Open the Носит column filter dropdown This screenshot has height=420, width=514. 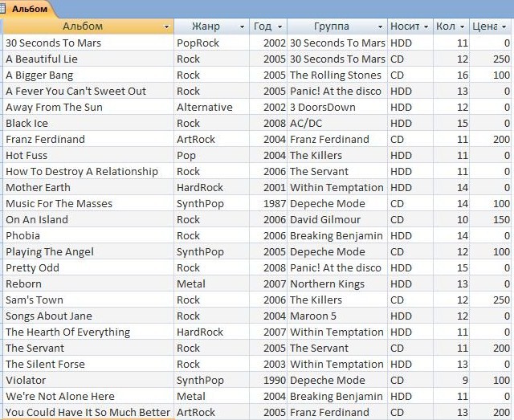(426, 27)
